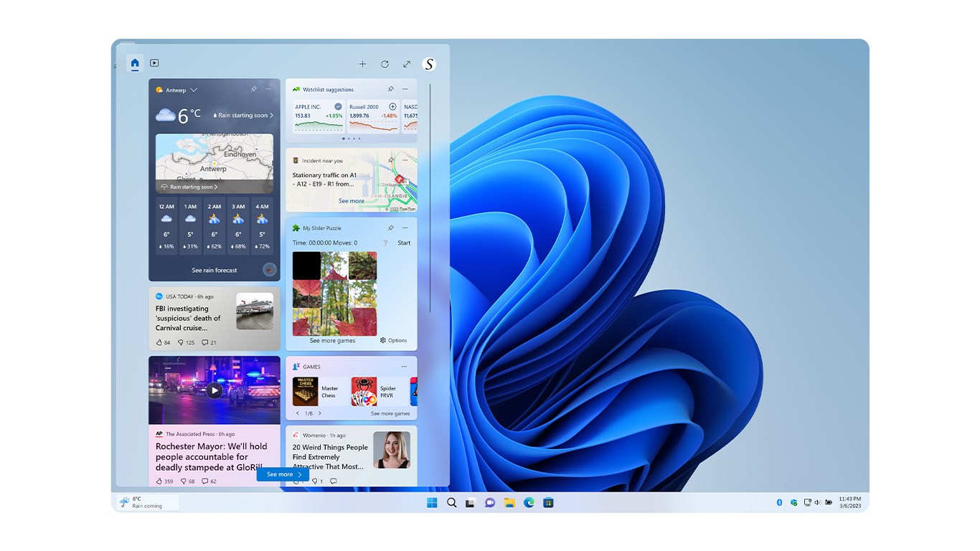Dislike the USA TODAY article
The image size is (980, 551).
point(186,343)
